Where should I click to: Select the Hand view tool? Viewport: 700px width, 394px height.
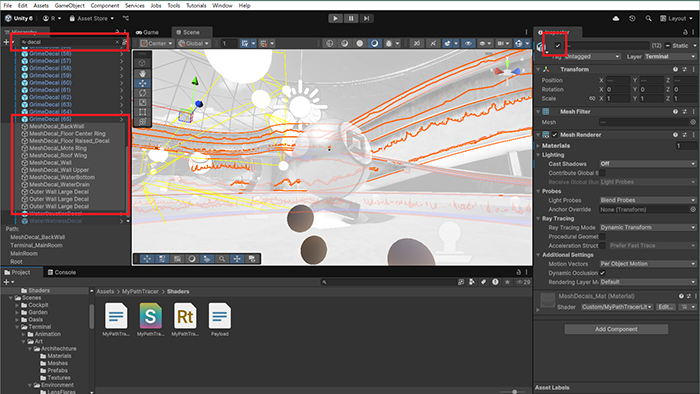coord(142,73)
